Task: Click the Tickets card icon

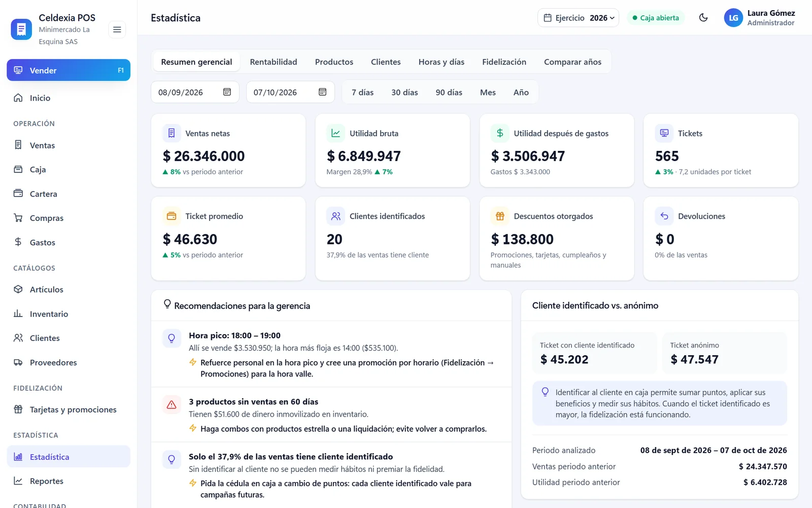Action: (664, 133)
